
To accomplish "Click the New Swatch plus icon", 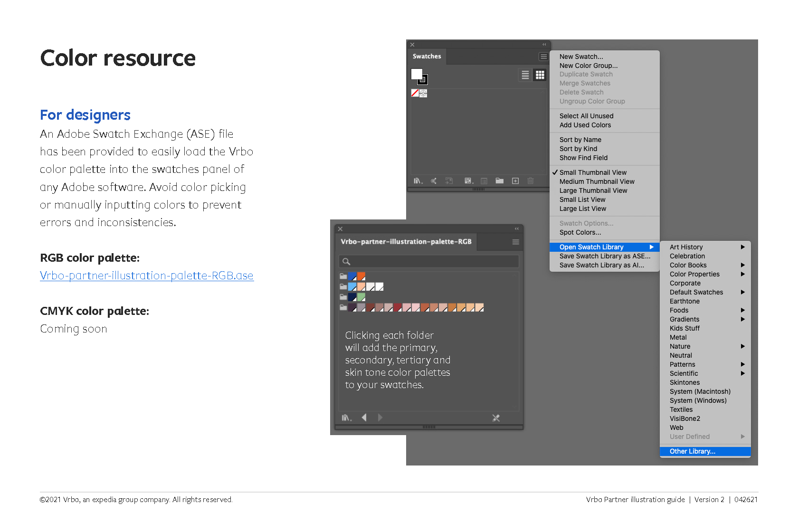I will click(x=515, y=181).
